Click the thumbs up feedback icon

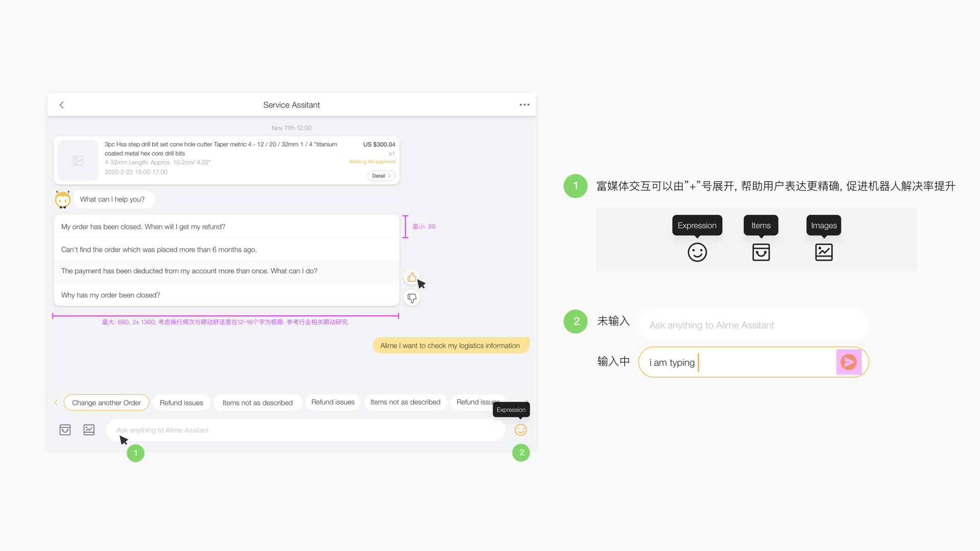[411, 277]
